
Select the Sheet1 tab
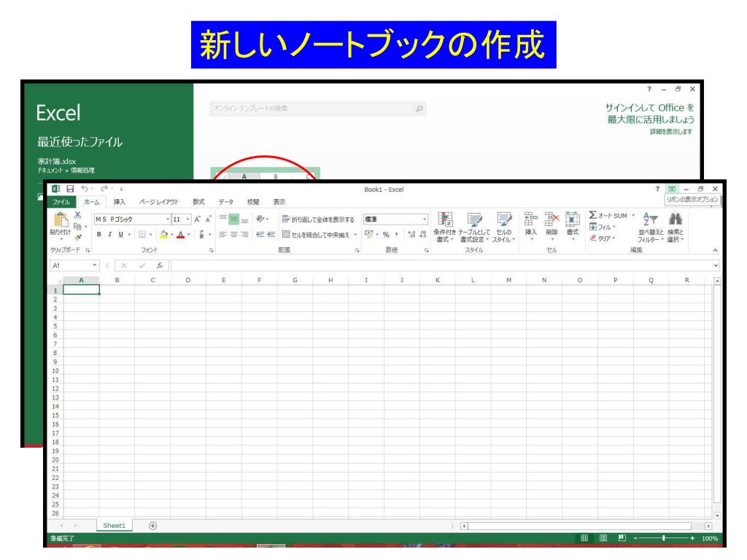[115, 526]
